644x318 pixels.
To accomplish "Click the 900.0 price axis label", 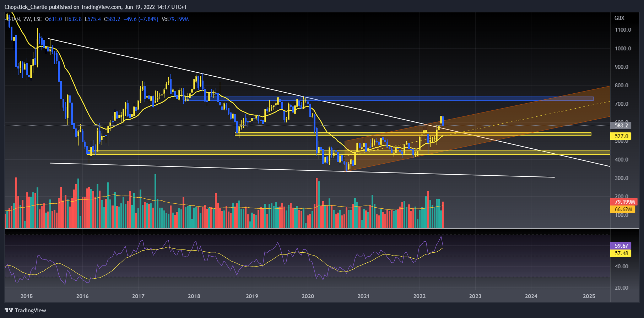I will click(621, 67).
